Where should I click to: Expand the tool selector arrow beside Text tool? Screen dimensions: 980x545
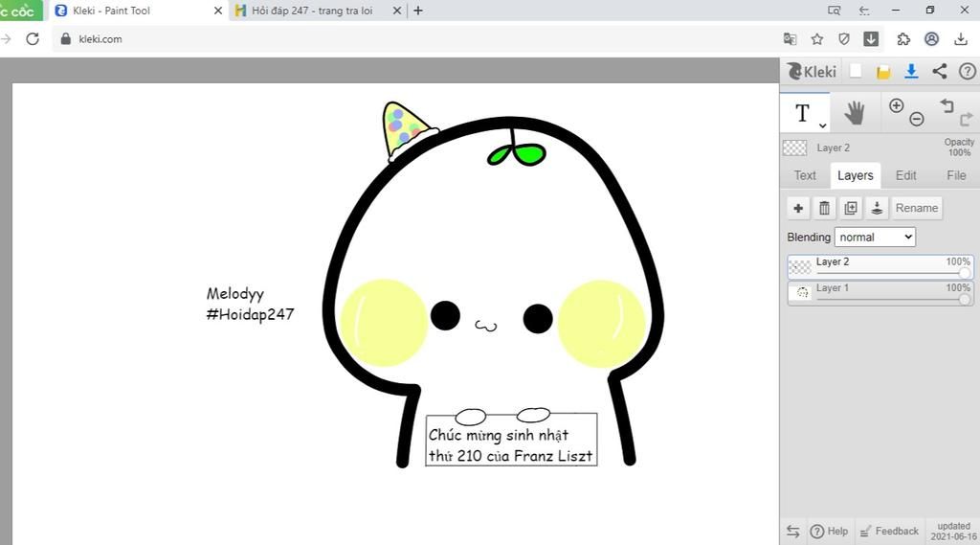pos(822,125)
